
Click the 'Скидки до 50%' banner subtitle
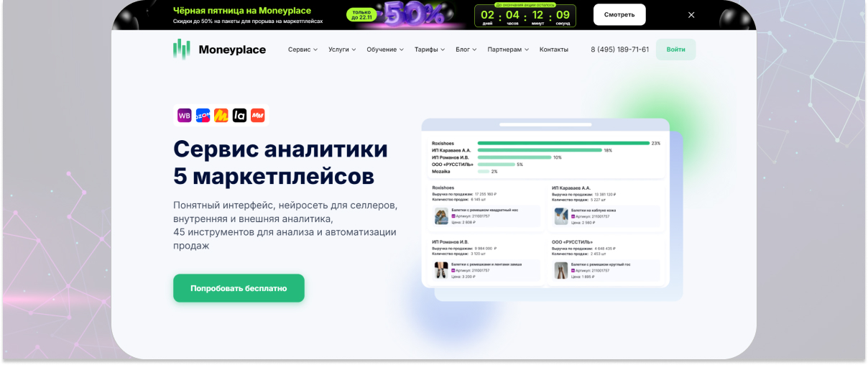tap(248, 22)
